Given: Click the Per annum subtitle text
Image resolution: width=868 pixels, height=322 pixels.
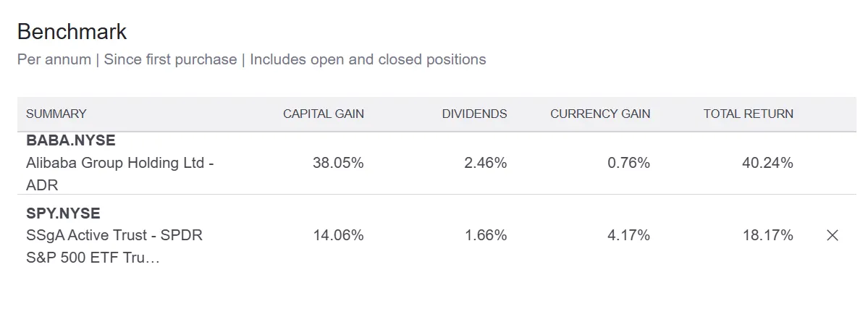Looking at the screenshot, I should [x=54, y=59].
